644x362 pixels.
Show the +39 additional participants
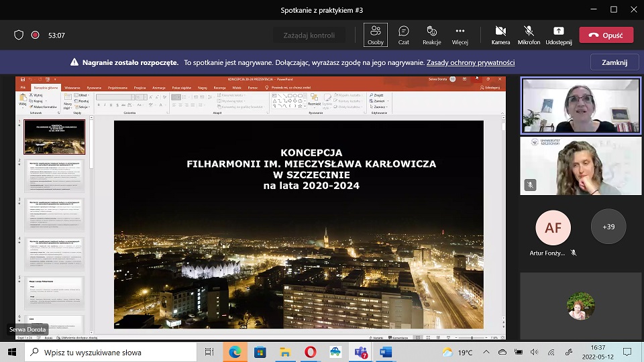(608, 227)
